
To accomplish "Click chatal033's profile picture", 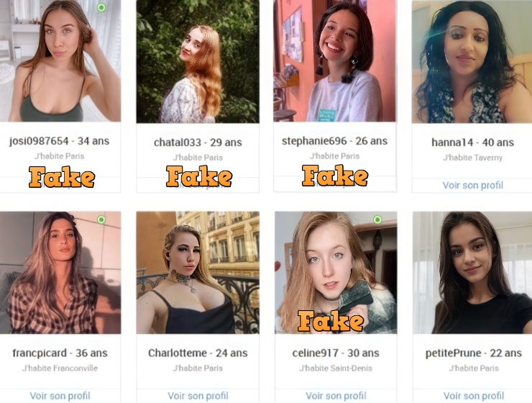I will click(x=198, y=61).
